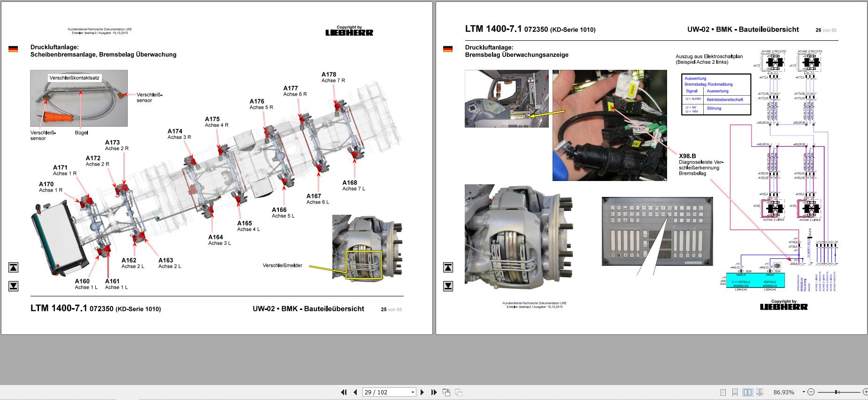Select the A176 Achse 5 R label
Screen dimensions: 868x400
click(261, 104)
